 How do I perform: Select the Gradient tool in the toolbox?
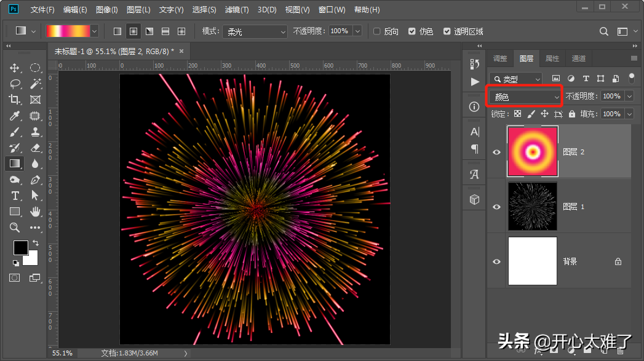click(14, 164)
